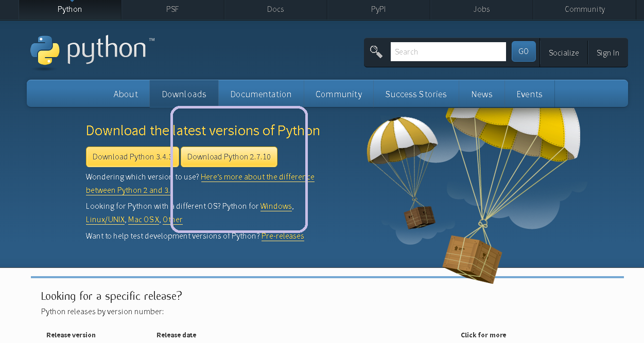Switch to the Docs top tab
Viewport: 644px width, 343px height.
[275, 9]
